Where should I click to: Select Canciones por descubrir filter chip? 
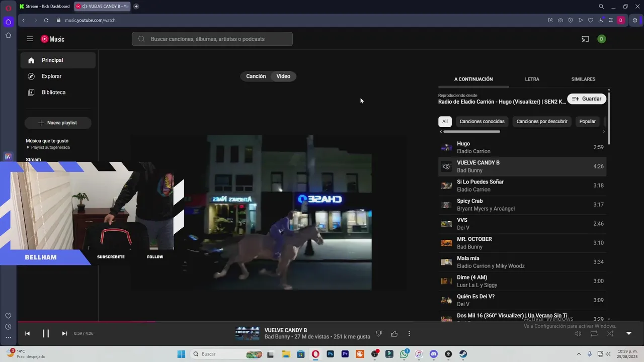coord(542,121)
